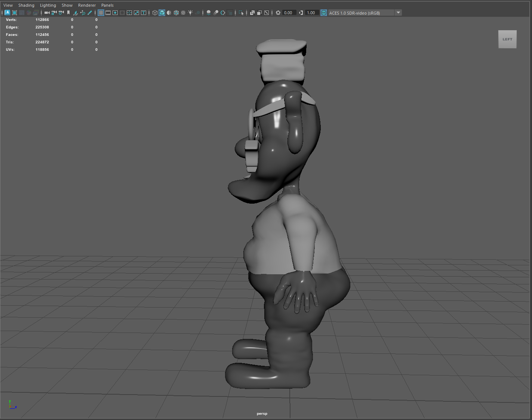Click the Isolate Select icon
Image resolution: width=532 pixels, height=420 pixels.
coord(241,13)
